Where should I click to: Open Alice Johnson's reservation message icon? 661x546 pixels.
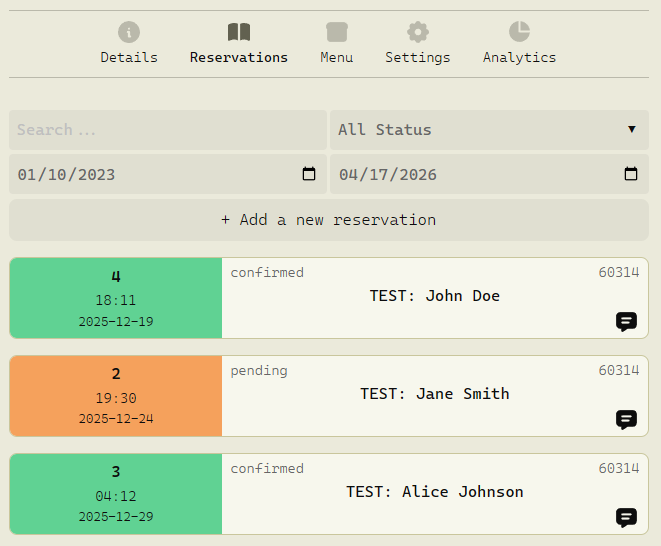coord(627,518)
